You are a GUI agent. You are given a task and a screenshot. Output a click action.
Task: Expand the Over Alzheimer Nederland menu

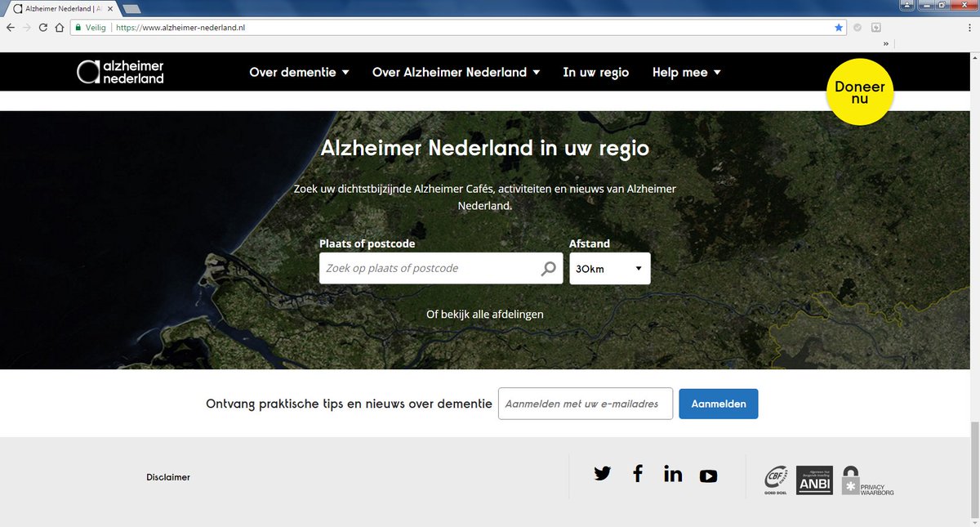point(456,72)
